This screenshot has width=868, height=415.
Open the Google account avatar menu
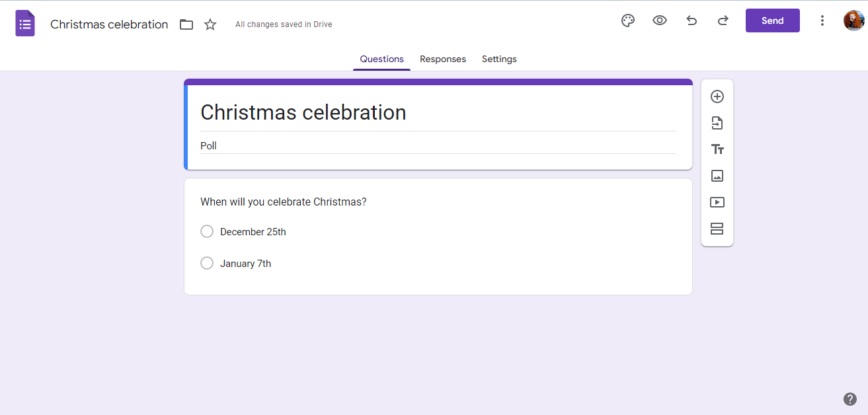853,20
